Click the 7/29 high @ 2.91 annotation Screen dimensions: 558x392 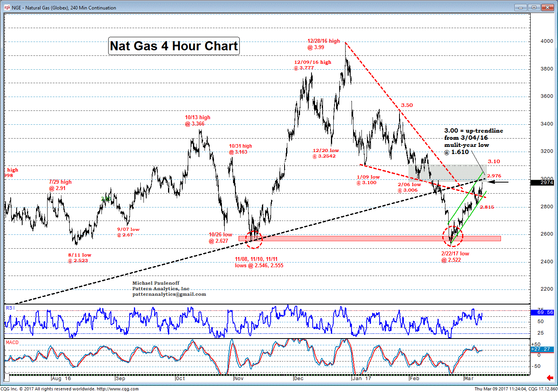click(60, 185)
